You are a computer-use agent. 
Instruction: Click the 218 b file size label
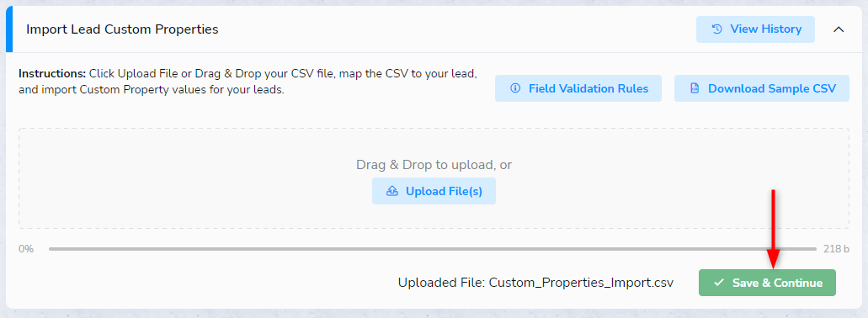[x=836, y=249]
